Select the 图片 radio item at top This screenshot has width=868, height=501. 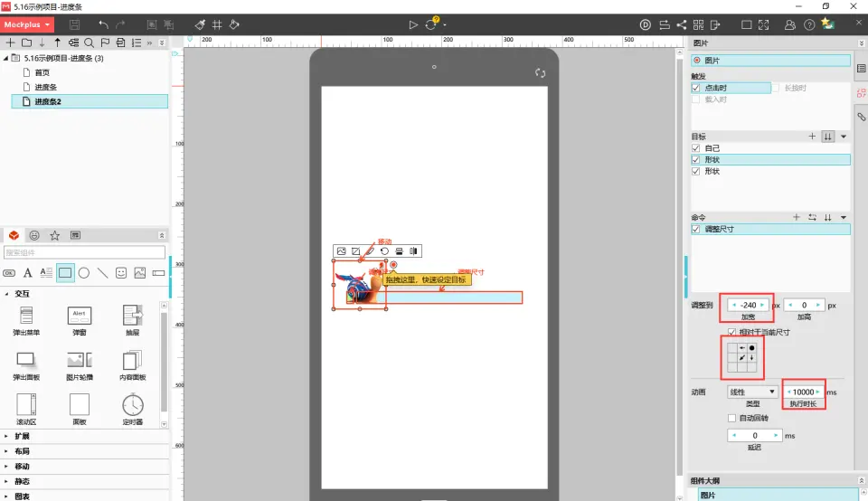point(770,61)
